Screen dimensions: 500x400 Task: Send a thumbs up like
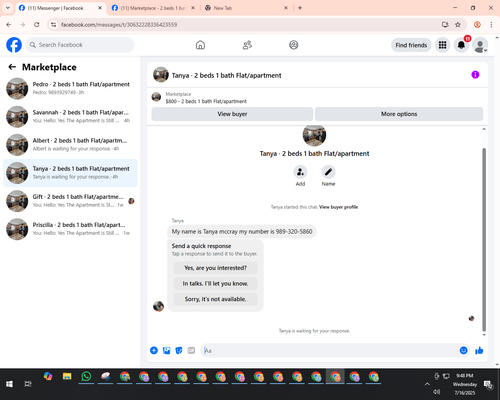click(479, 350)
